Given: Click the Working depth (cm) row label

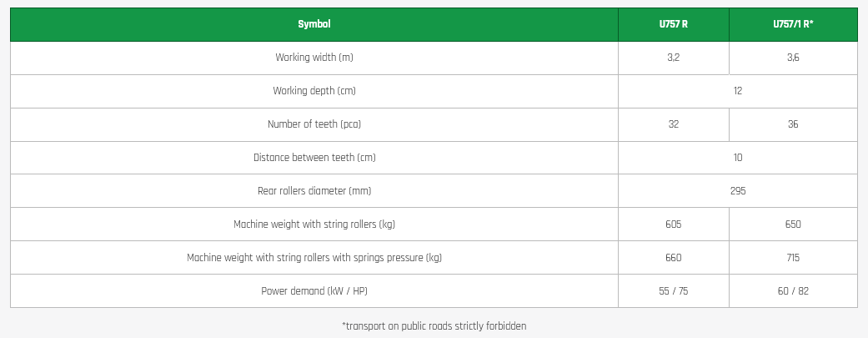Looking at the screenshot, I should pyautogui.click(x=314, y=91).
